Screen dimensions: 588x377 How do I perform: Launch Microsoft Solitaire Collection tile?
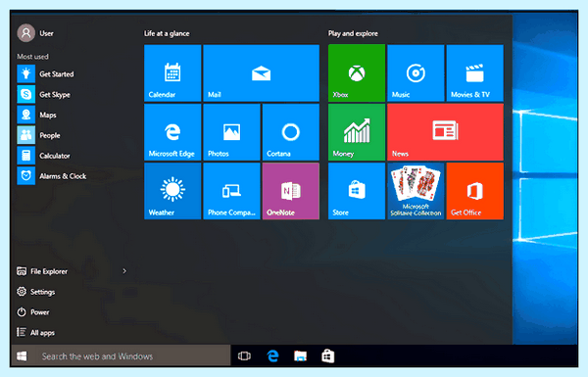pyautogui.click(x=416, y=191)
